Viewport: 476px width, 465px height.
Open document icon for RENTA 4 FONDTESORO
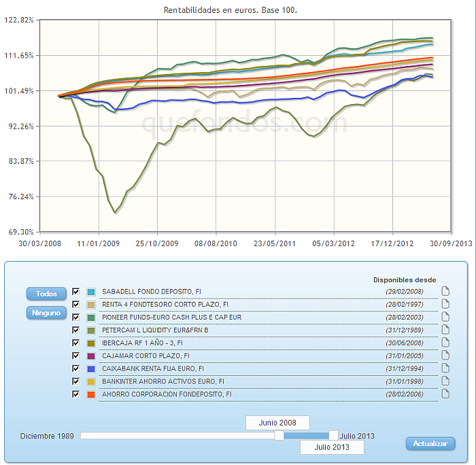[445, 304]
